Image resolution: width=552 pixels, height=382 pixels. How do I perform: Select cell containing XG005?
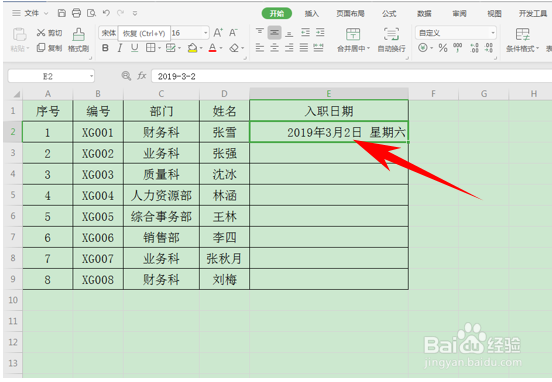tap(98, 217)
